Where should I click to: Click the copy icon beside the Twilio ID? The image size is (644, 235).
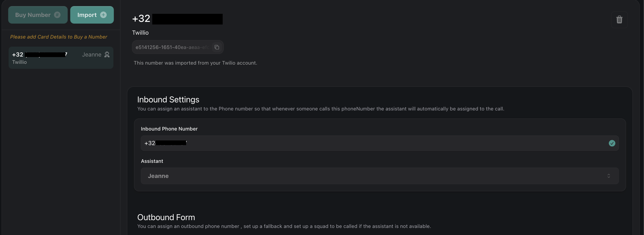[x=216, y=47]
